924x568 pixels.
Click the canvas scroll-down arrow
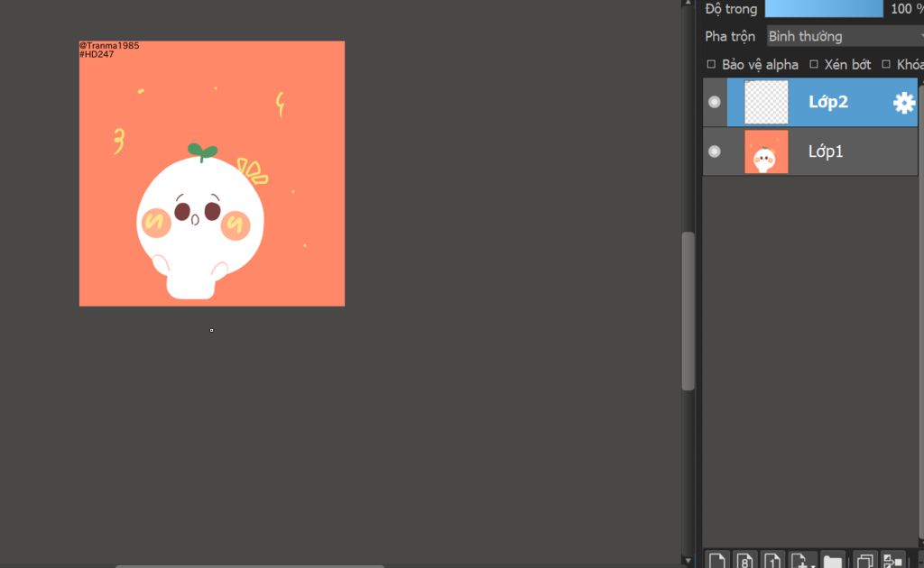point(687,561)
